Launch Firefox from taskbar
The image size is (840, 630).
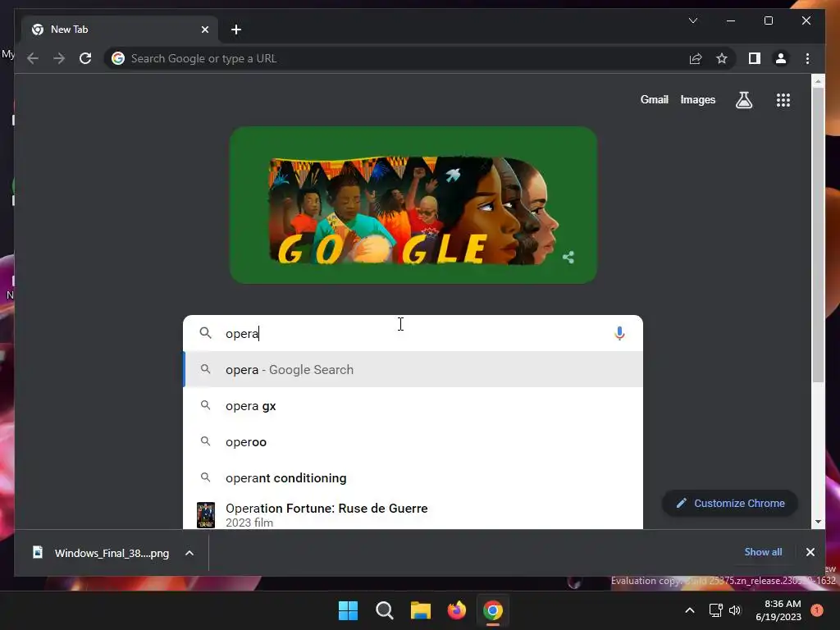click(456, 610)
